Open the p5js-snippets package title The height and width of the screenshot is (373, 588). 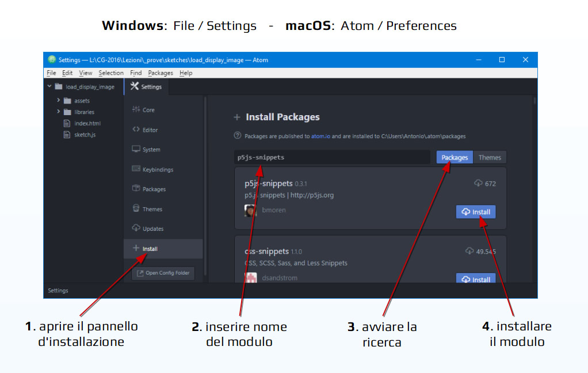(269, 184)
